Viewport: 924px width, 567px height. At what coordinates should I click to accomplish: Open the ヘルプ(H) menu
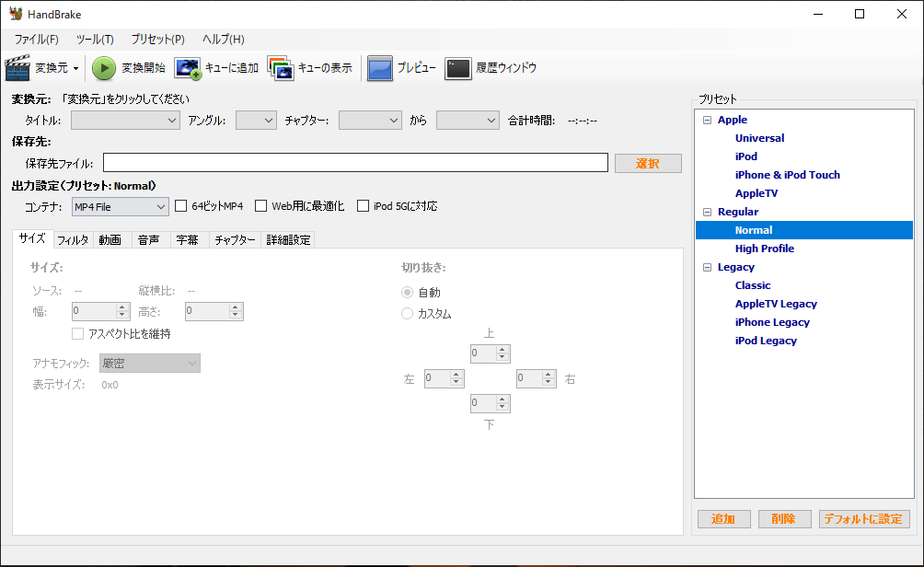coord(223,40)
